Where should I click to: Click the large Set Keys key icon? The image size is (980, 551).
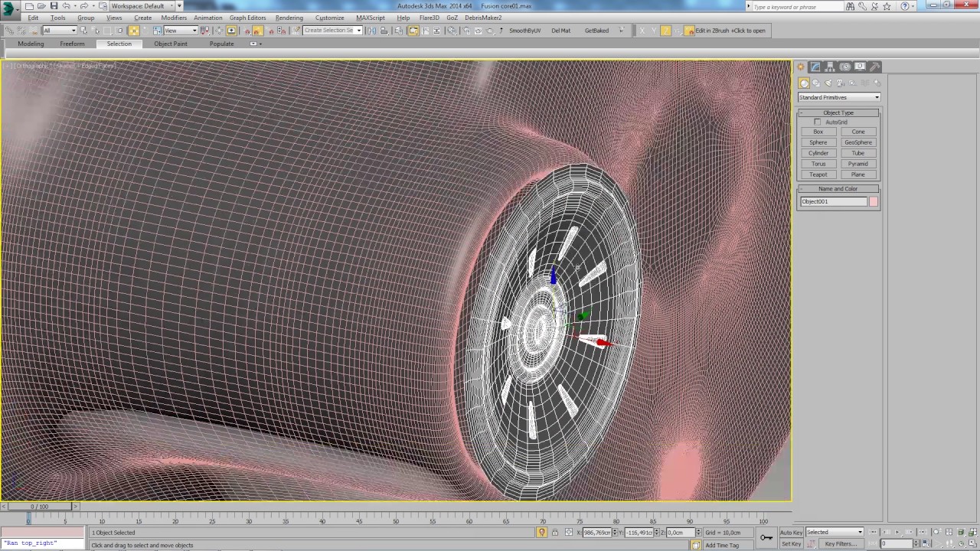coord(766,537)
